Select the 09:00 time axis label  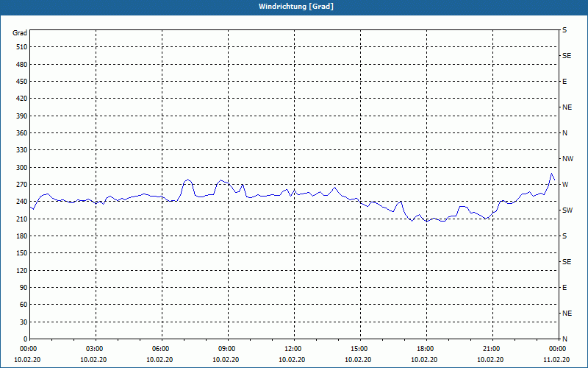(226, 349)
